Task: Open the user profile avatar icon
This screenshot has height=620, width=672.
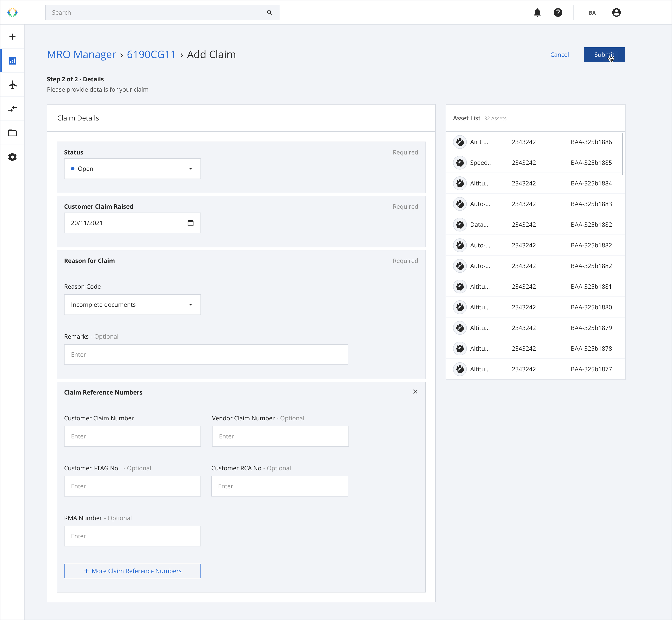Action: pos(616,12)
